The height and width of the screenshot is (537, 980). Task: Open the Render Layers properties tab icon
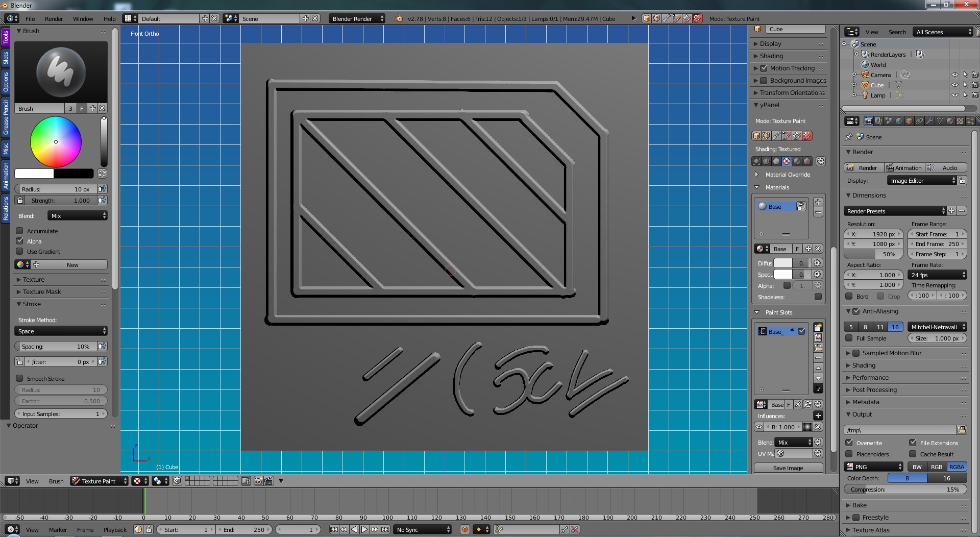click(878, 121)
